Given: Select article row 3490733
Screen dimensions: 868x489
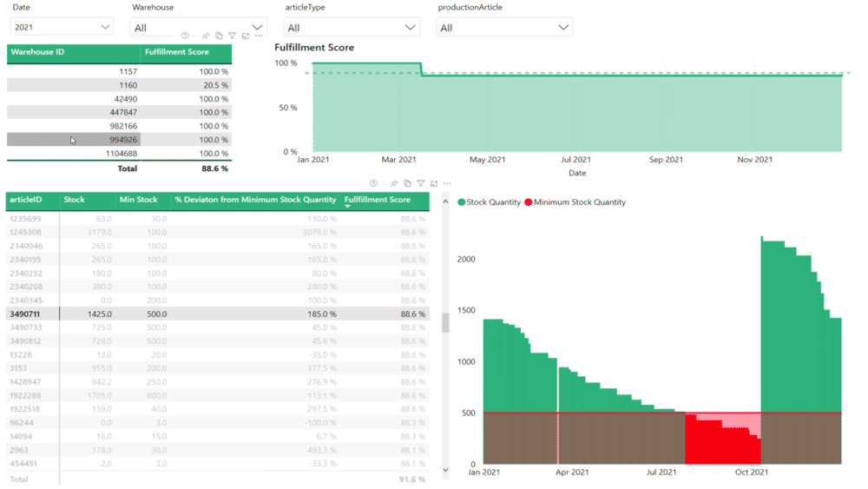Looking at the screenshot, I should [x=218, y=327].
